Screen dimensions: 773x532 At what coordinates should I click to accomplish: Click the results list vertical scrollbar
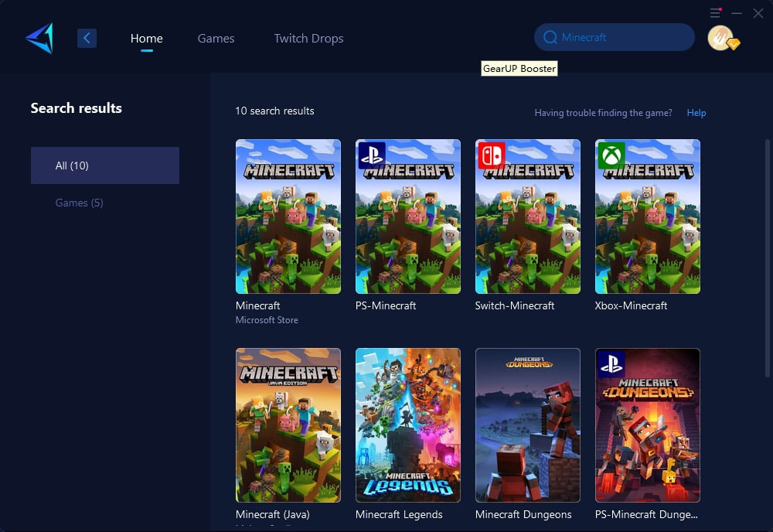point(767,259)
